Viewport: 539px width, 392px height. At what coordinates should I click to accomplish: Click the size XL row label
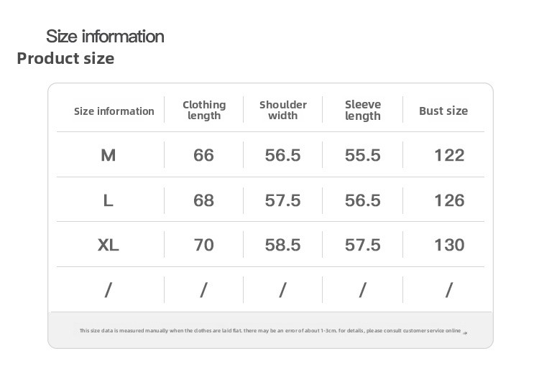pos(109,245)
